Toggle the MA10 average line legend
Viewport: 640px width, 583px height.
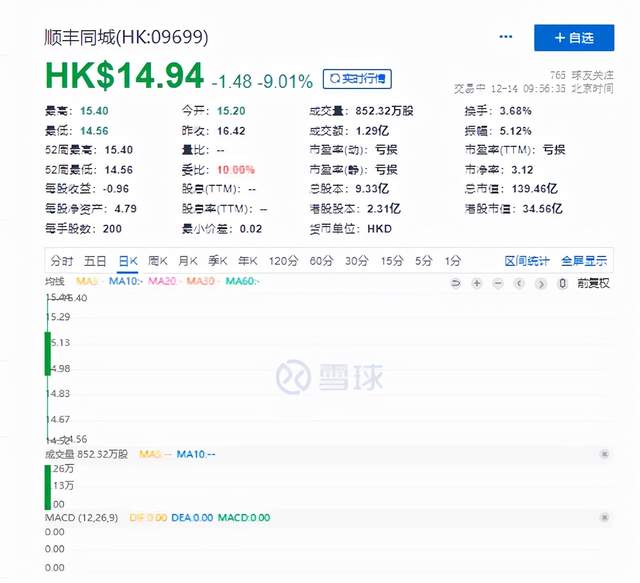(126, 281)
